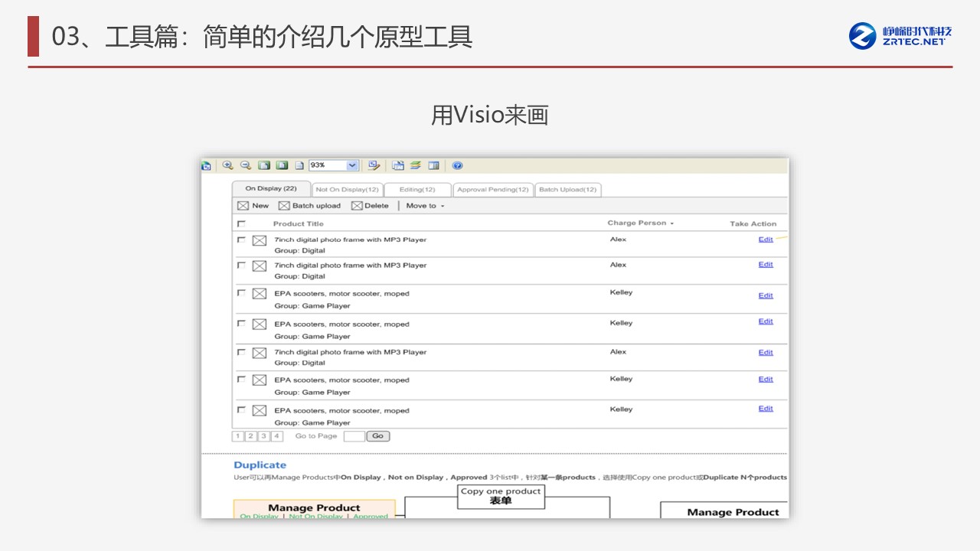Open the Approval Pending(12) tab
The height and width of the screenshot is (551, 980).
coord(492,190)
